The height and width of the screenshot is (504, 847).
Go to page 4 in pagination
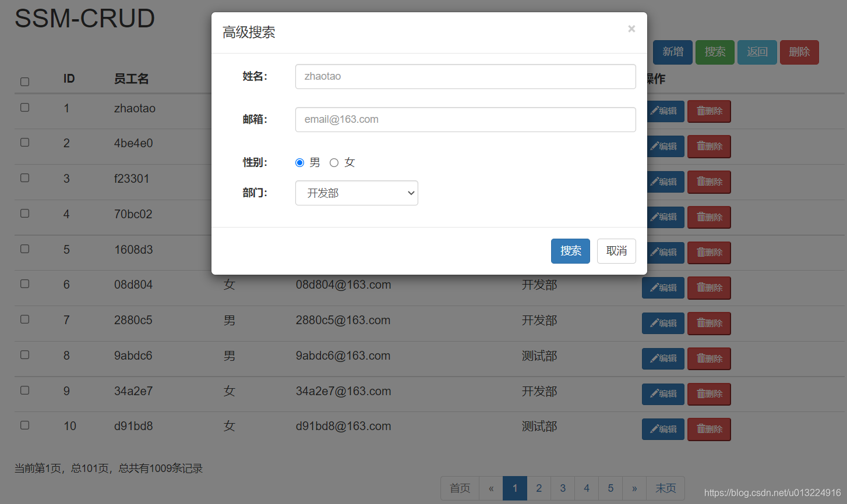(587, 488)
